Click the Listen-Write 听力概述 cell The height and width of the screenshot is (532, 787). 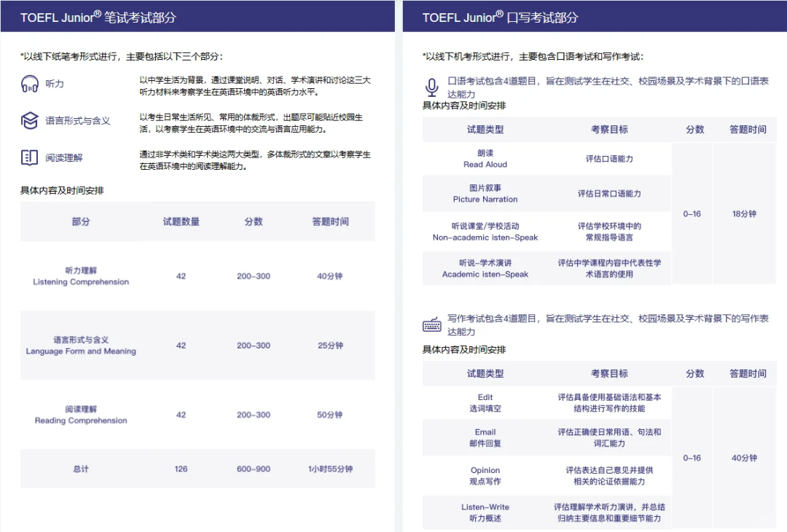tap(485, 512)
